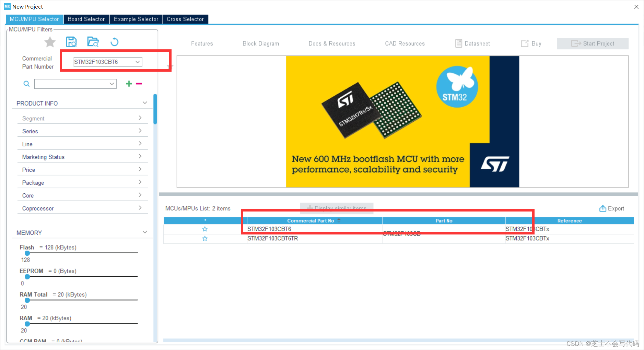Adjust the RAM Total slider
This screenshot has width=644, height=350.
pyautogui.click(x=27, y=300)
